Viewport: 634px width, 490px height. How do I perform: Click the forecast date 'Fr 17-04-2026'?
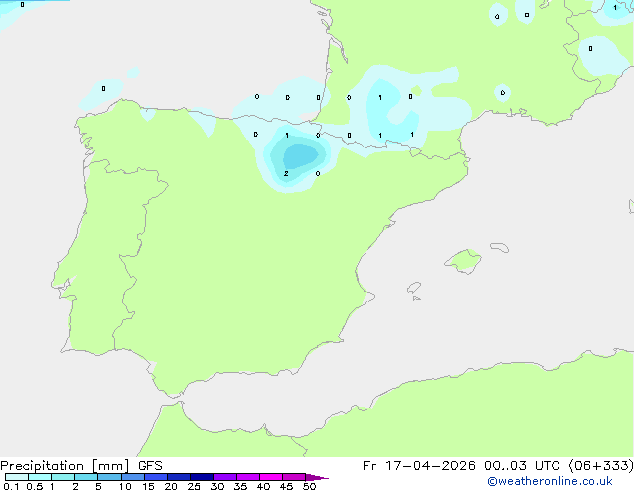click(x=419, y=466)
